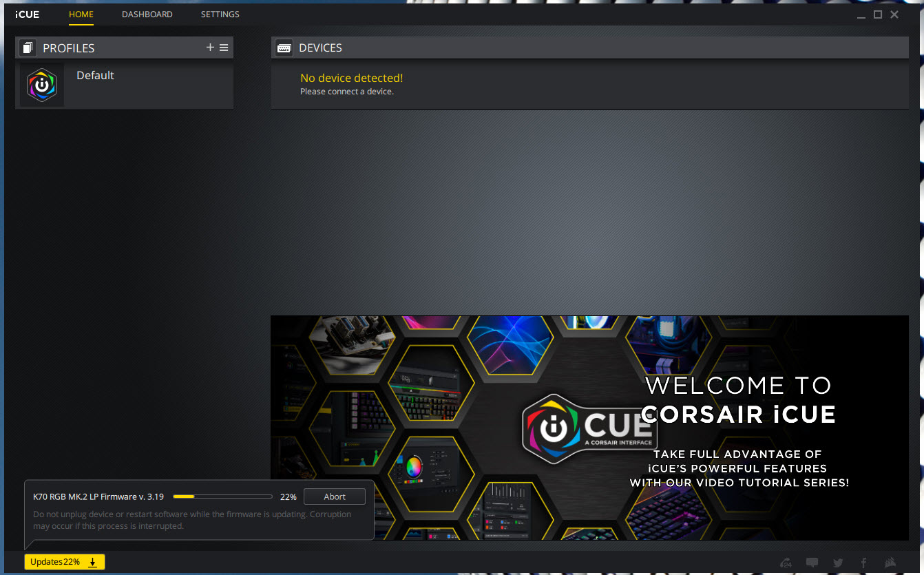The height and width of the screenshot is (575, 924).
Task: Click the 22% progress value beside Abort
Action: [x=288, y=496]
